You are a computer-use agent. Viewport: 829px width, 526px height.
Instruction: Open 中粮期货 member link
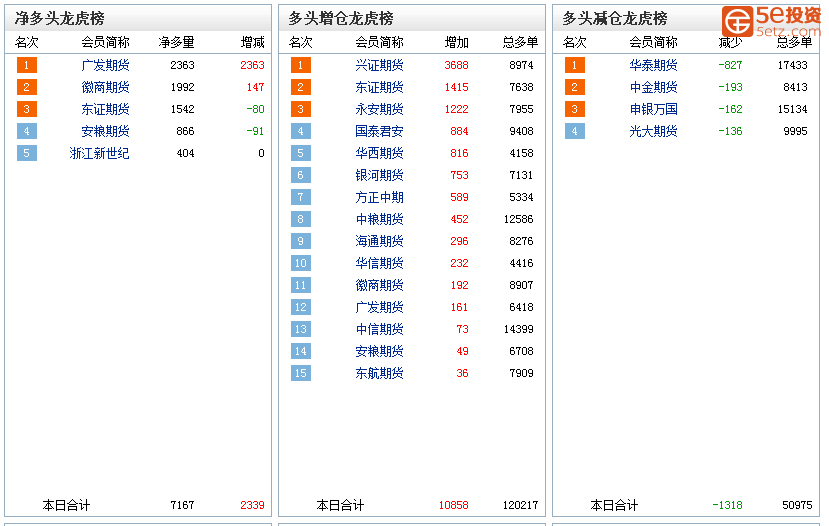click(379, 219)
